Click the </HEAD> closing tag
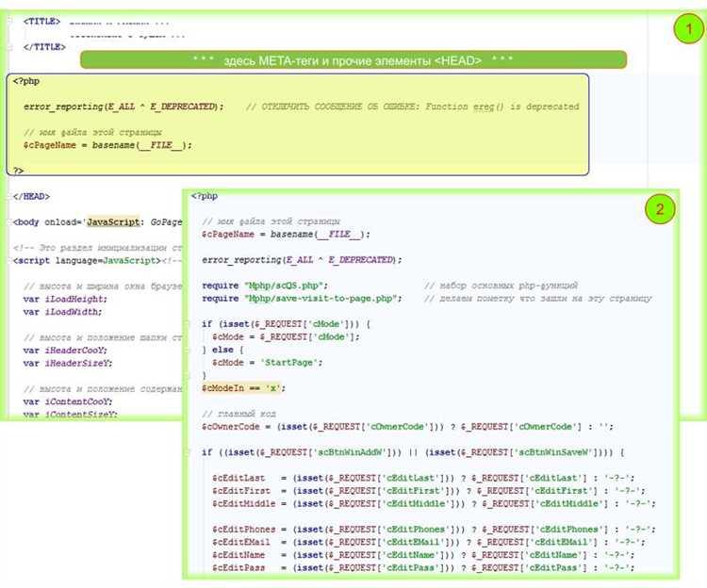The image size is (707, 588). click(x=31, y=196)
